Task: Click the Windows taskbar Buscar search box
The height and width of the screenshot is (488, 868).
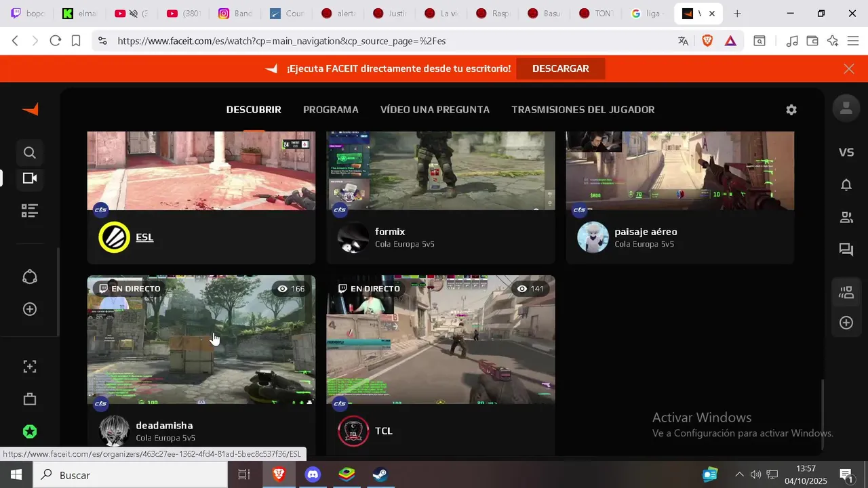Action: [x=130, y=475]
